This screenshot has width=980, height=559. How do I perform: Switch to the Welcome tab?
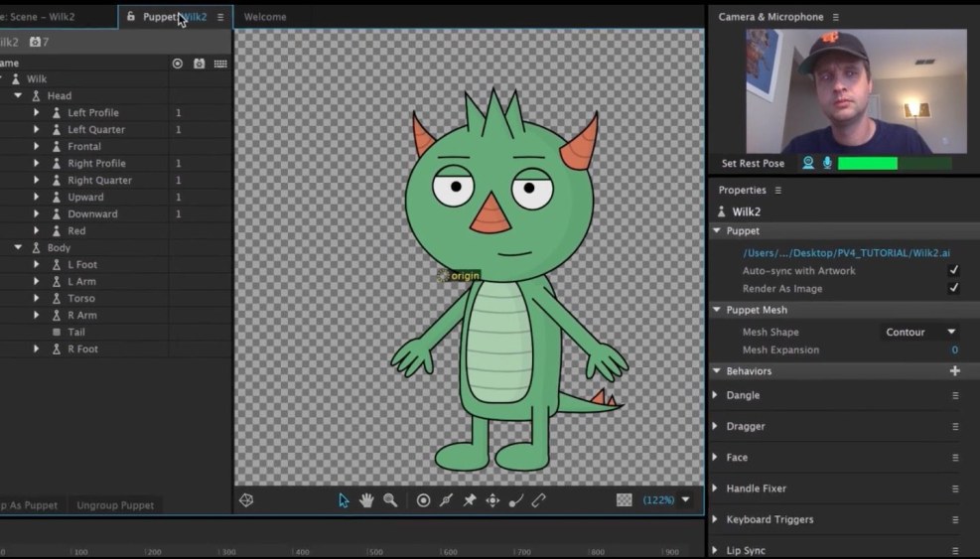[265, 17]
